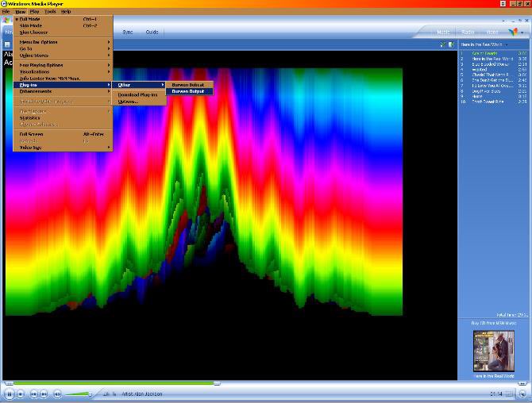Expand Now Playing Options submenu
This screenshot has height=403, width=532.
(63, 65)
